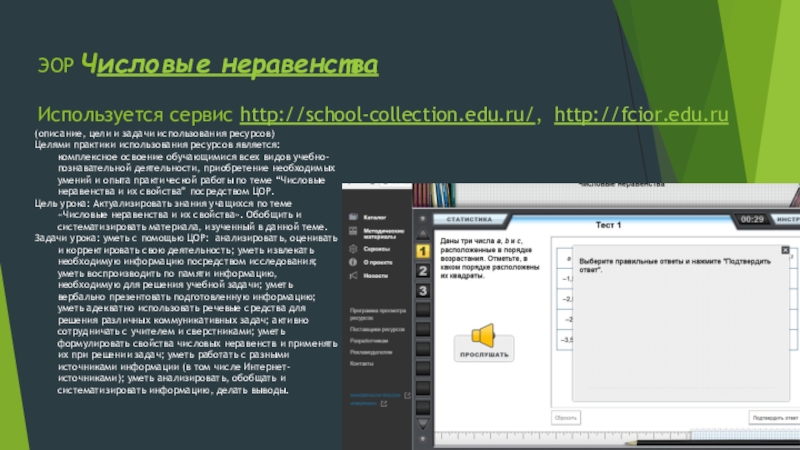Open the Минобрнауки России link text

[375, 395]
